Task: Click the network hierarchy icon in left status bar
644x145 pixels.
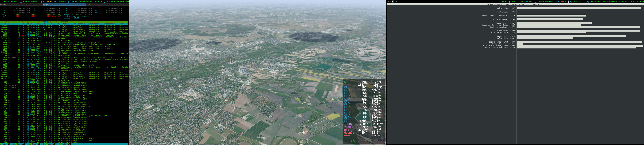Action: tap(21, 1)
